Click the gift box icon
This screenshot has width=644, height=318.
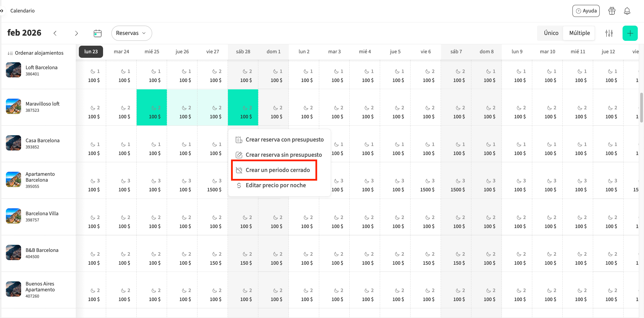(x=612, y=11)
